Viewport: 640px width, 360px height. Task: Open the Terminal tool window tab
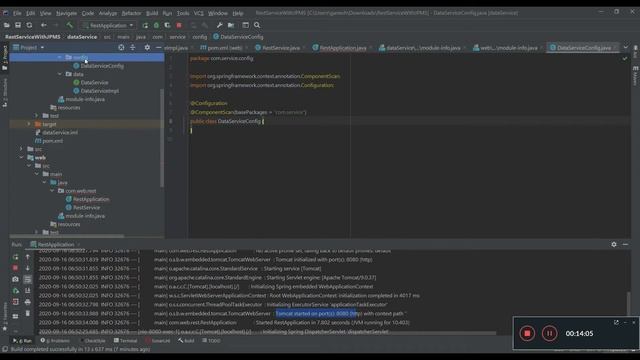click(x=125, y=340)
